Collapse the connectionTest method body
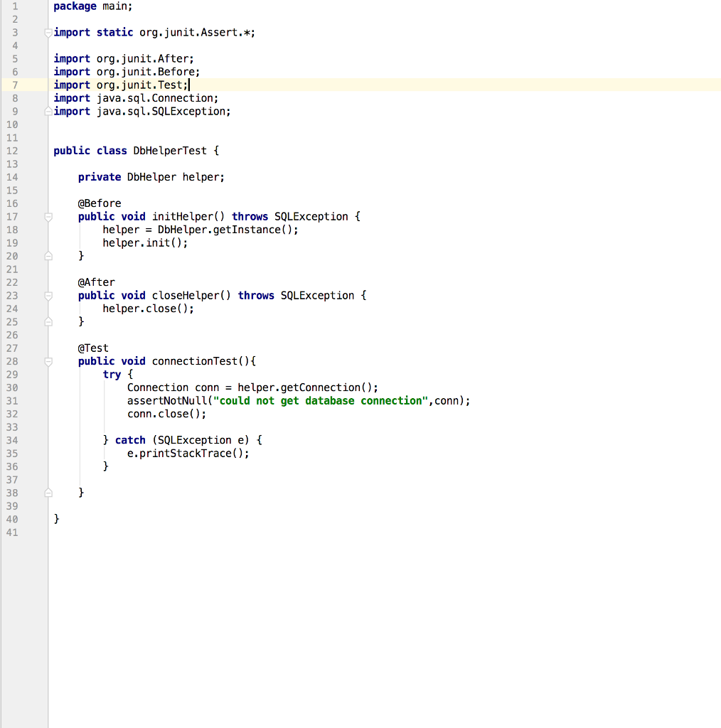The height and width of the screenshot is (728, 721). pos(47,360)
